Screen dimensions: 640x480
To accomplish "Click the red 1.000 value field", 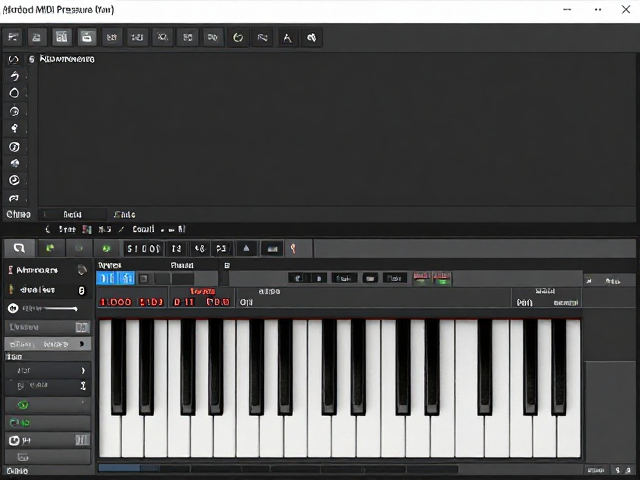I will point(116,302).
